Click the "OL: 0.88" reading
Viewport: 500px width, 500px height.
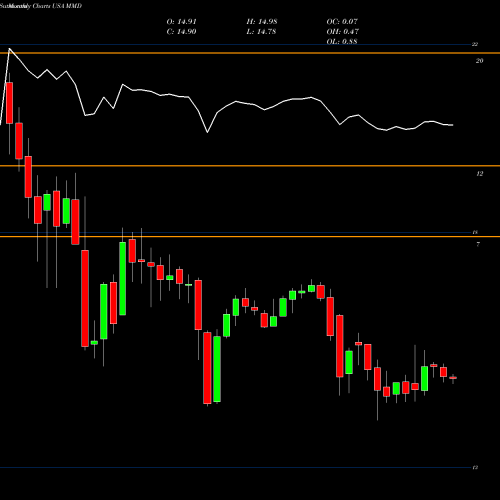pyautogui.click(x=342, y=42)
